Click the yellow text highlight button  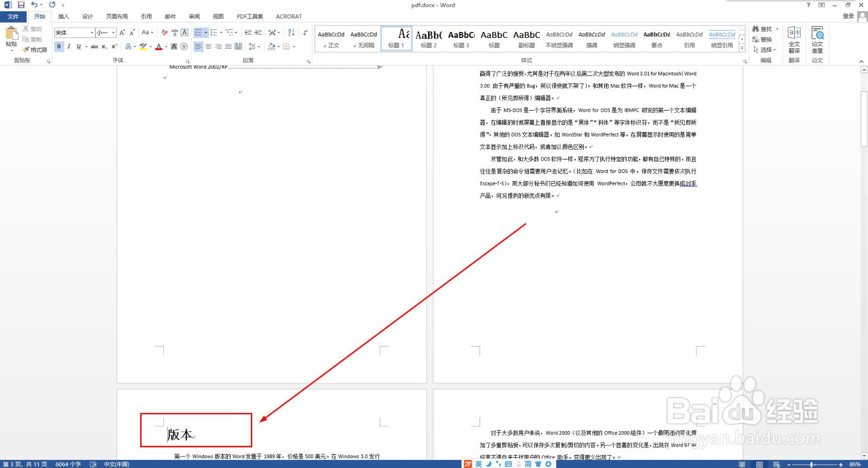pyautogui.click(x=143, y=47)
